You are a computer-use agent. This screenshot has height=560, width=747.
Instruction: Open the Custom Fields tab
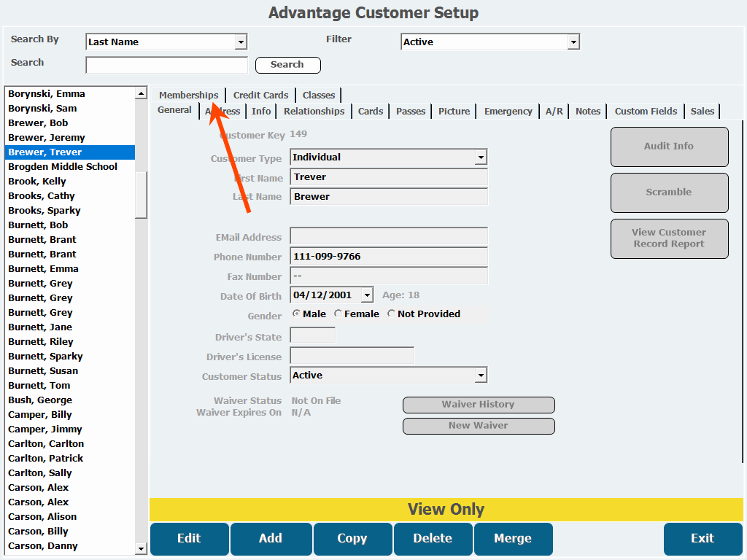[x=646, y=112]
